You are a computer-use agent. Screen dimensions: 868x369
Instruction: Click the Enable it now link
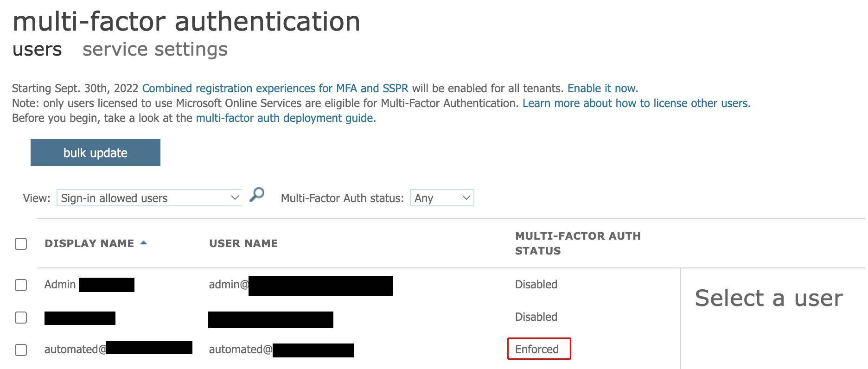tap(603, 89)
